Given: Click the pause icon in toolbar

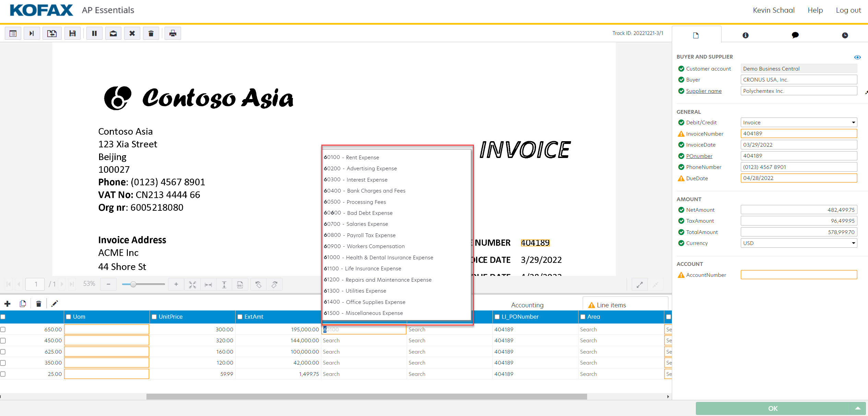Looking at the screenshot, I should pyautogui.click(x=94, y=33).
